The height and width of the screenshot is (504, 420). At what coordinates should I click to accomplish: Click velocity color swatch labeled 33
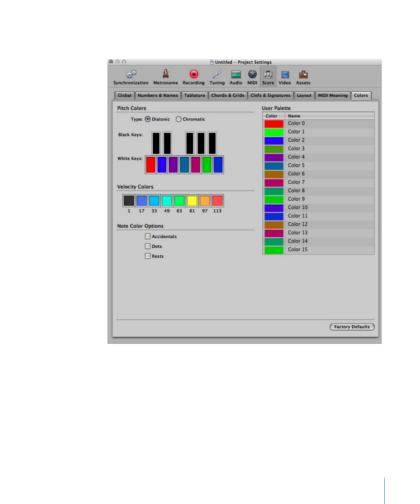[x=154, y=201]
